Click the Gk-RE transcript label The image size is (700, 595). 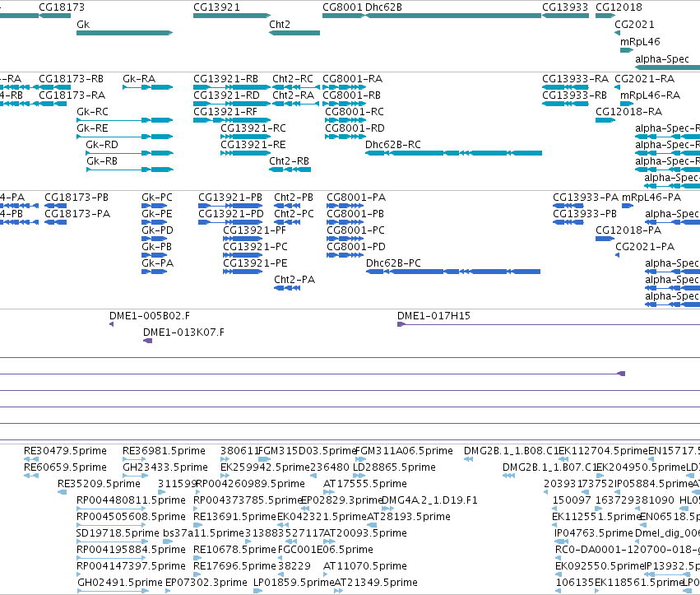(x=92, y=128)
